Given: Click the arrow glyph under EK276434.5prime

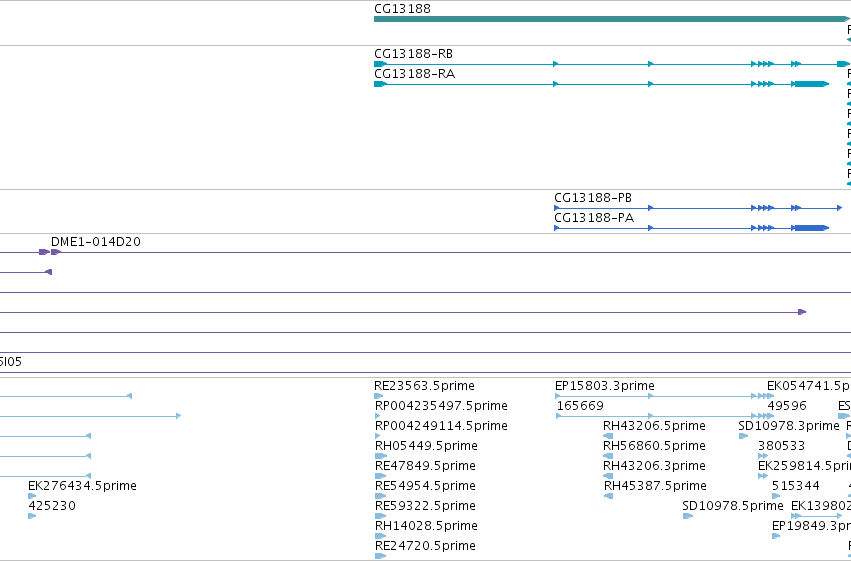Looking at the screenshot, I should coord(32,496).
